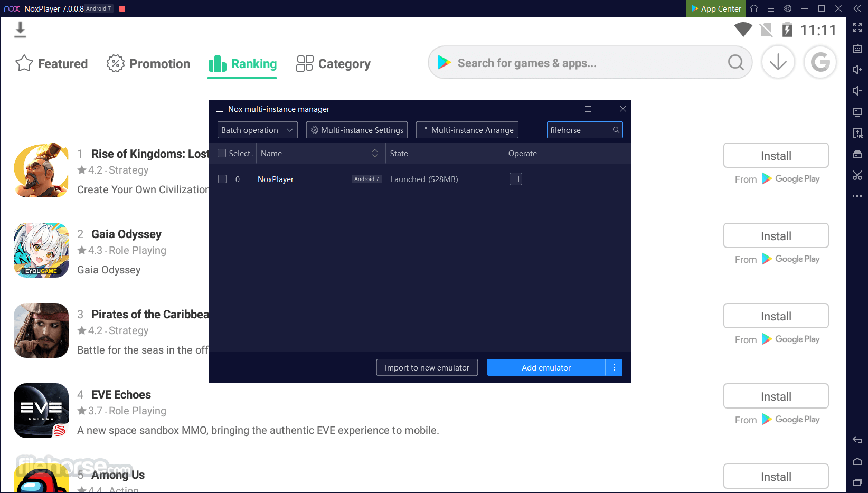Open the screen display icon in sidebar
868x493 pixels.
pyautogui.click(x=857, y=112)
